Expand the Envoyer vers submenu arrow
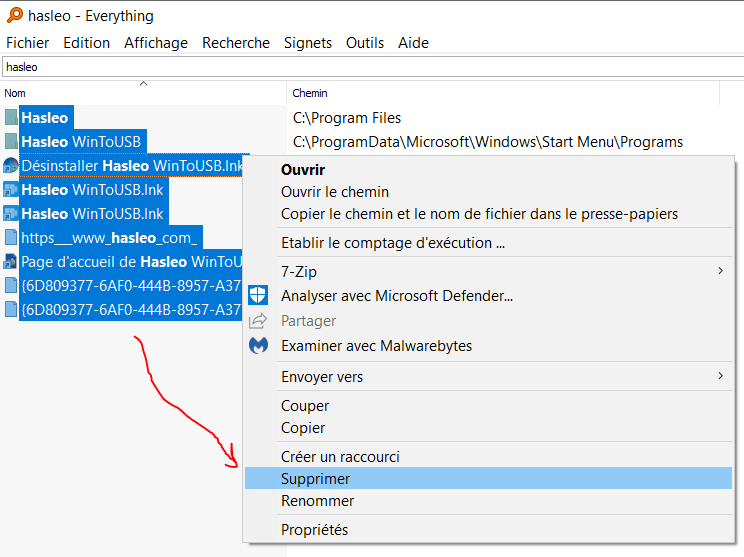Viewport: 744px width, 557px height. (x=720, y=376)
